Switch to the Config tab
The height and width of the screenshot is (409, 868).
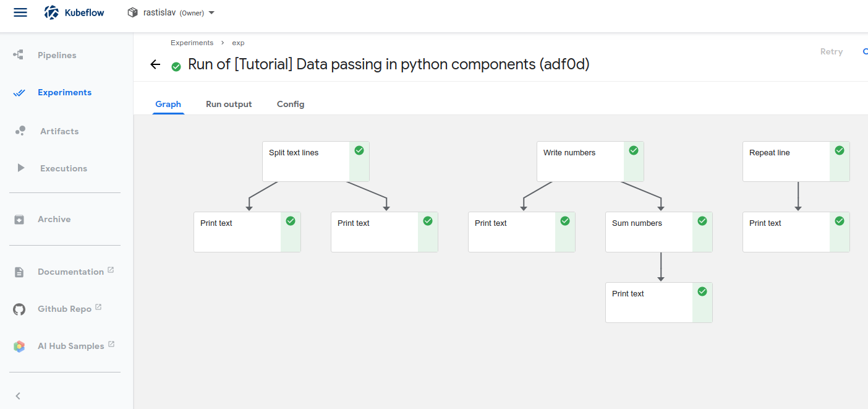[x=291, y=104]
